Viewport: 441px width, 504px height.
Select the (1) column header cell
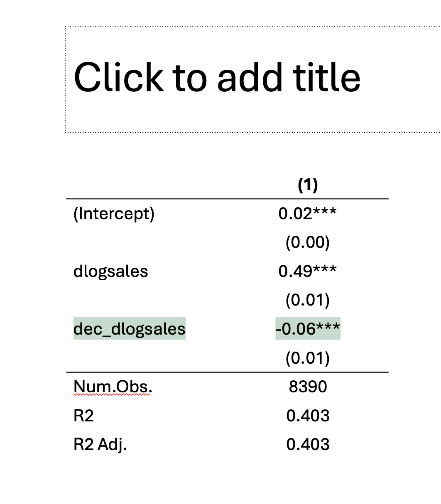click(308, 185)
